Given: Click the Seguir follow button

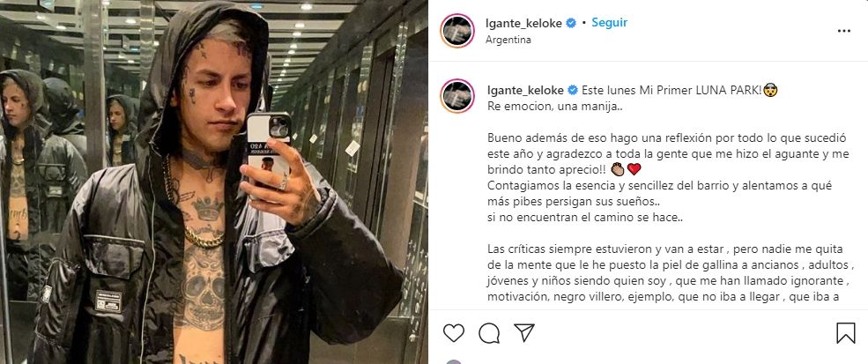Looking at the screenshot, I should [x=609, y=23].
